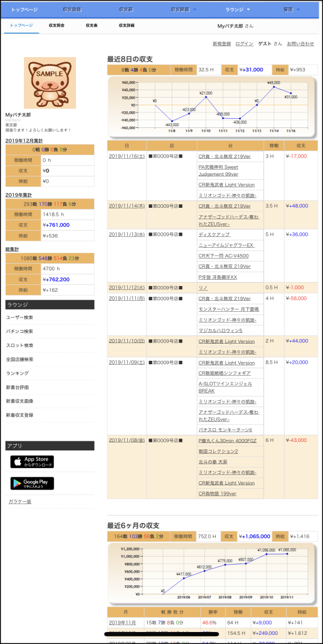Open the パチスロ モンキーターンII machine link
The height and width of the screenshot is (644, 323).
pos(225,429)
